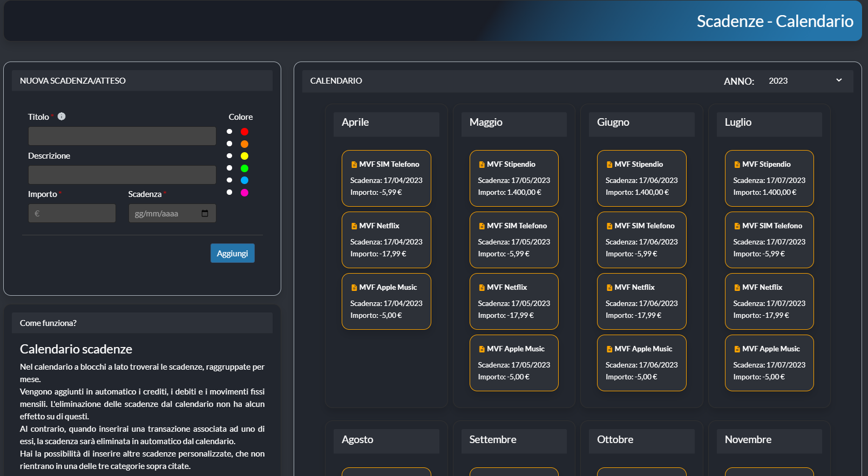The width and height of the screenshot is (868, 476).
Task: Click the 'Colore' label
Action: coord(241,117)
